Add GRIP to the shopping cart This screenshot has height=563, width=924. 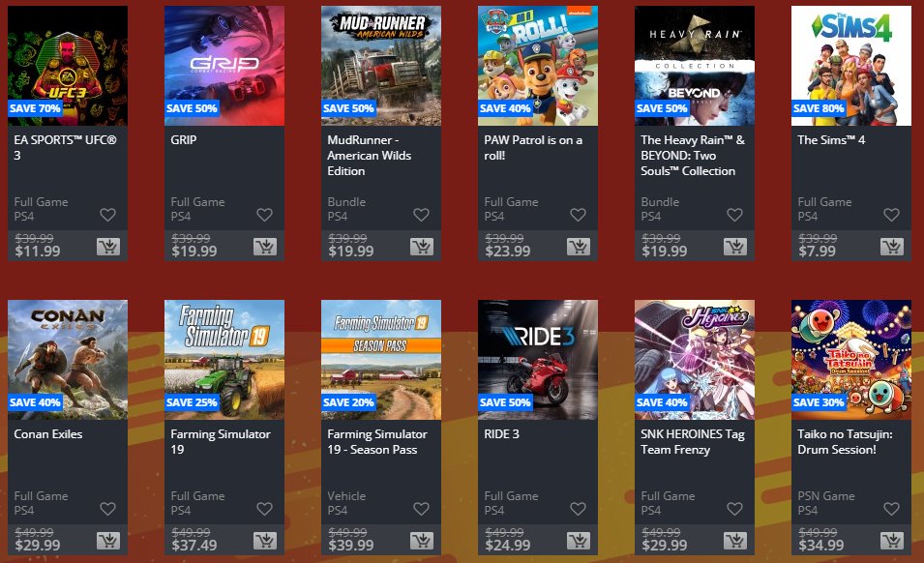click(265, 246)
